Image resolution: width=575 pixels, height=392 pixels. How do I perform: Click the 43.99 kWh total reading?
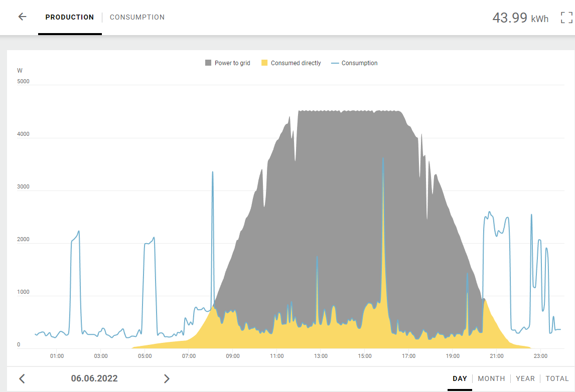point(520,18)
